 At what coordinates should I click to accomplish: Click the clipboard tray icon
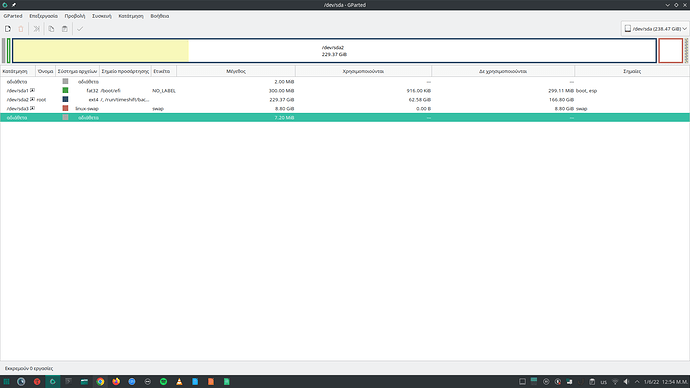(592, 382)
